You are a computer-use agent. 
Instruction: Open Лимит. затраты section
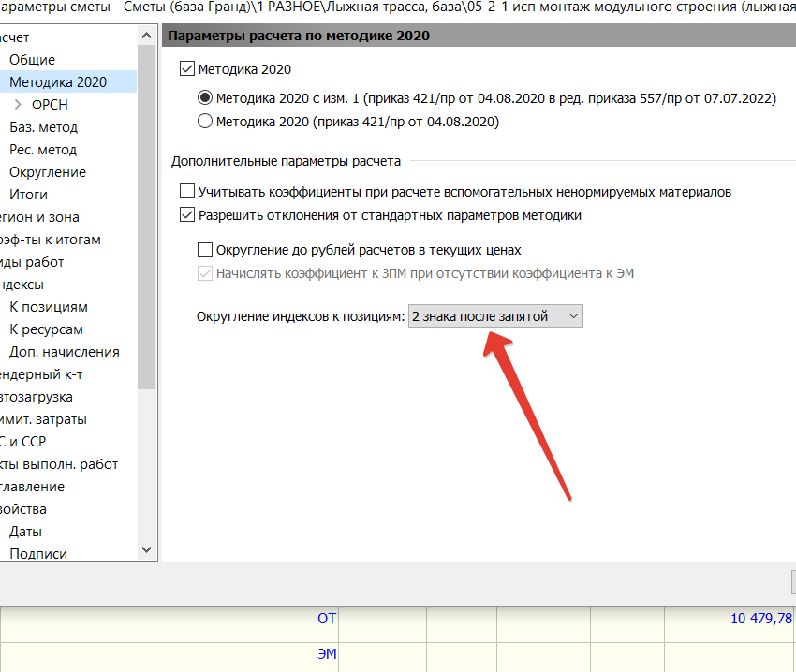(43, 419)
